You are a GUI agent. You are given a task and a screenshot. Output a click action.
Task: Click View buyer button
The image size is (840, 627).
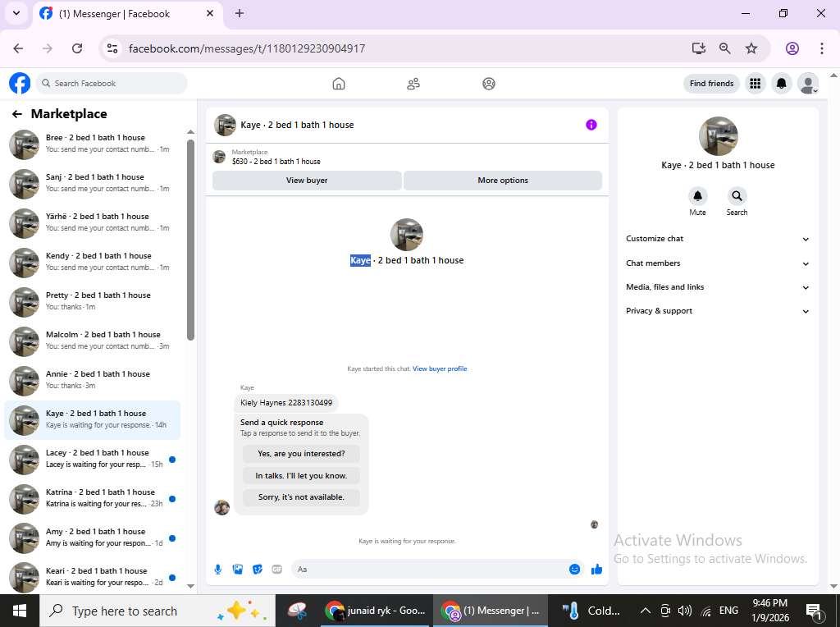pyautogui.click(x=307, y=181)
